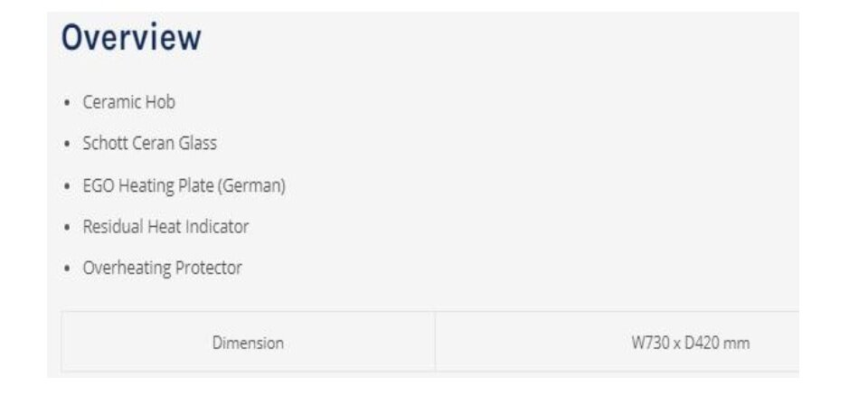Click the word German in parentheses
This screenshot has width=868, height=405.
pos(252,185)
